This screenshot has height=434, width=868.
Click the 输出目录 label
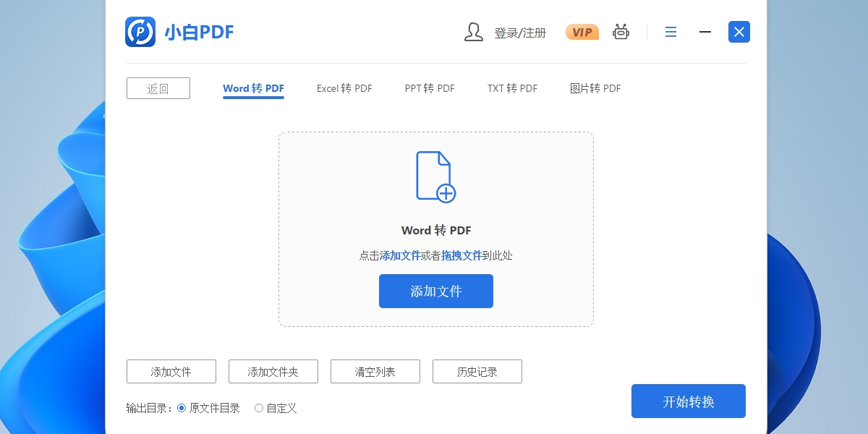pyautogui.click(x=150, y=408)
